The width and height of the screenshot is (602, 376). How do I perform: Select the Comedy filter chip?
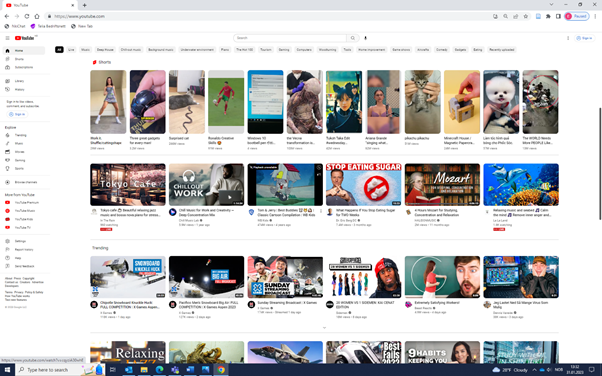[442, 50]
